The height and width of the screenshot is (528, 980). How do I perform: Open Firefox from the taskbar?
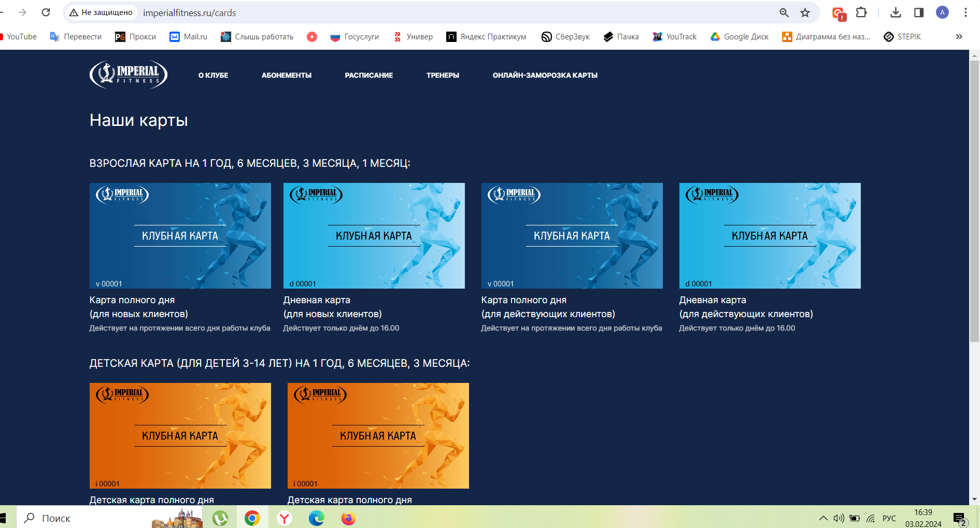349,518
